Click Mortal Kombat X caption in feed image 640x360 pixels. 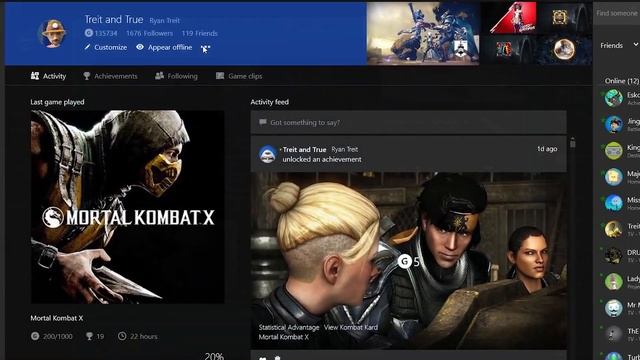pyautogui.click(x=284, y=337)
